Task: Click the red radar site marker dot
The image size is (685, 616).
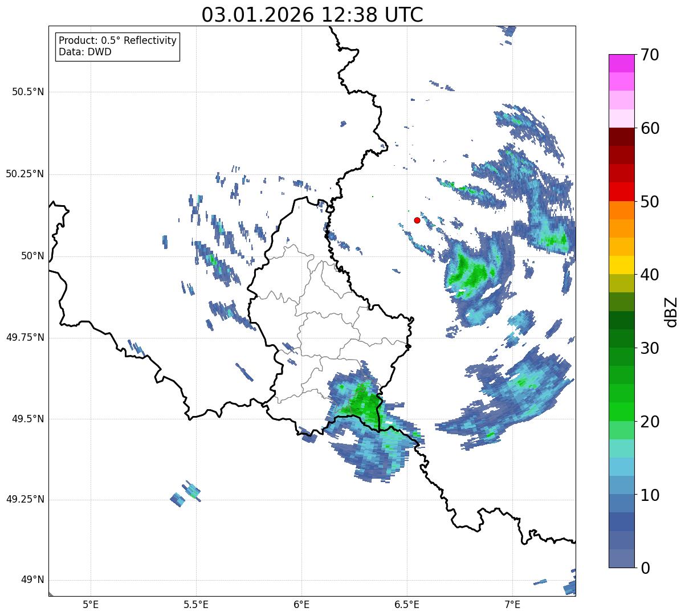Action: coord(417,220)
